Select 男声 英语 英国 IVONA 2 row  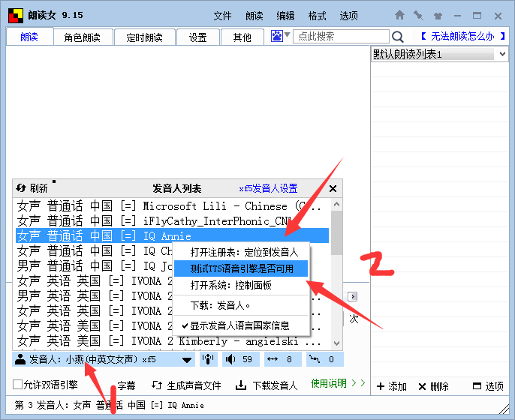pos(95,295)
